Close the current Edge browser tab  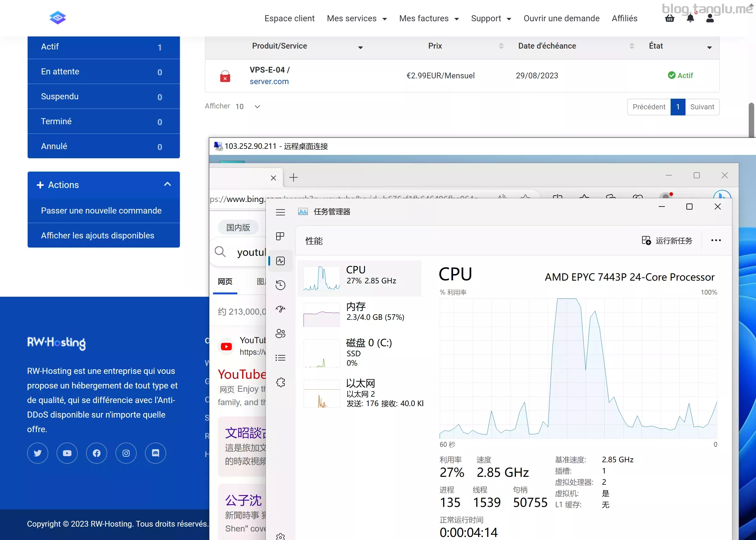click(x=273, y=178)
